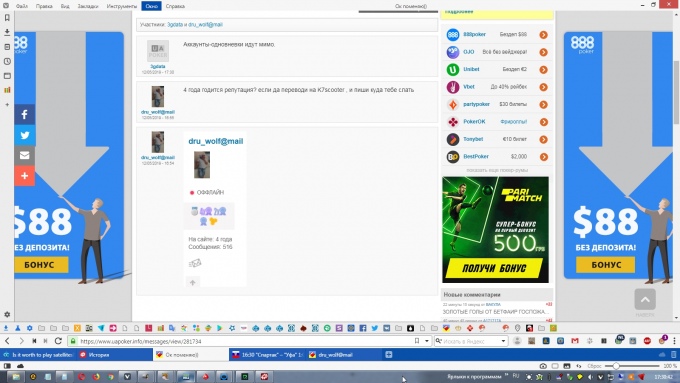Open new tab with plus button
The width and height of the screenshot is (680, 383).
point(389,355)
